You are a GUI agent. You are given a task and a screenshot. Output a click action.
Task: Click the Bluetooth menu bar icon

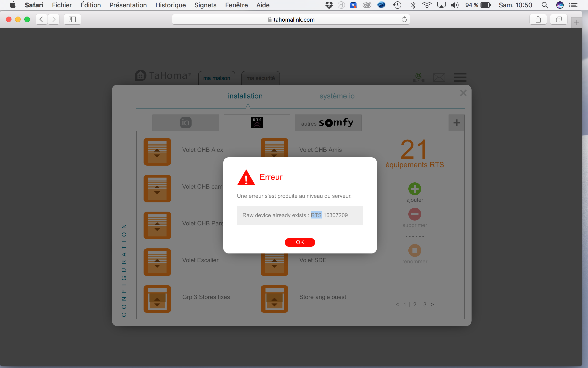[413, 5]
